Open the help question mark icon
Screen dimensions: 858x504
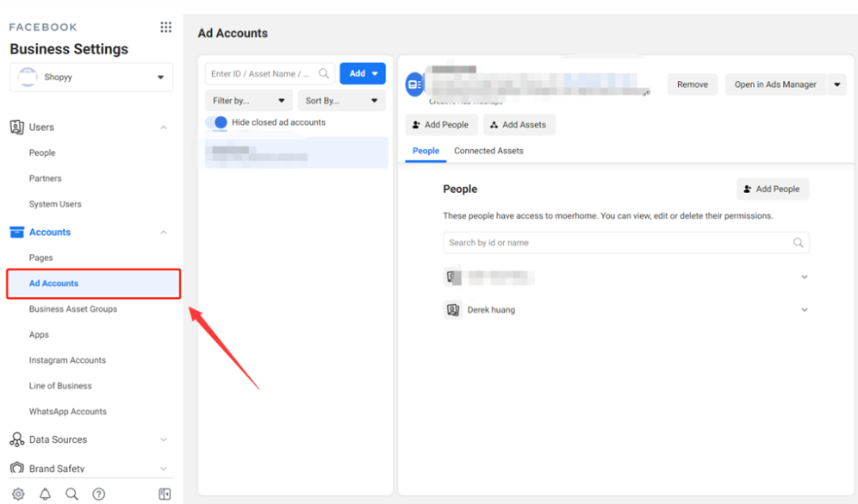(x=98, y=495)
